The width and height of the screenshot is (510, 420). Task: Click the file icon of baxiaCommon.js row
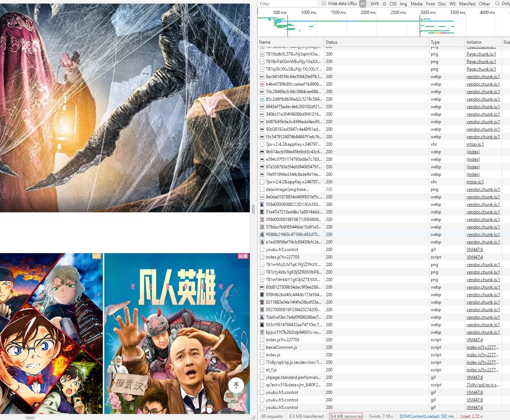pos(262,347)
